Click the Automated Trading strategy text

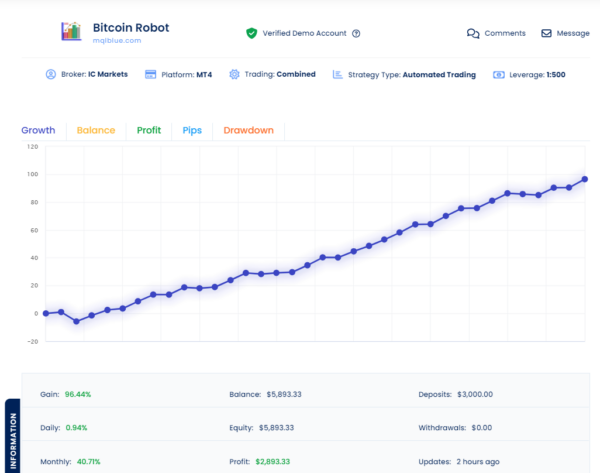[x=439, y=75]
